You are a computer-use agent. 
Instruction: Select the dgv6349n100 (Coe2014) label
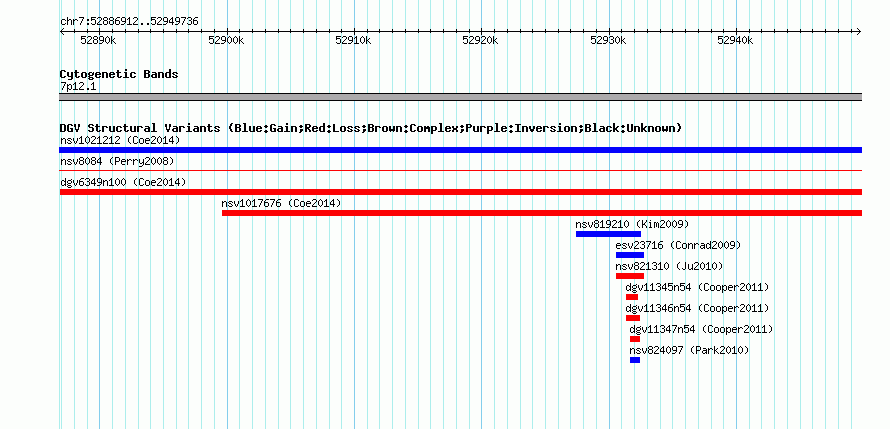pyautogui.click(x=123, y=182)
